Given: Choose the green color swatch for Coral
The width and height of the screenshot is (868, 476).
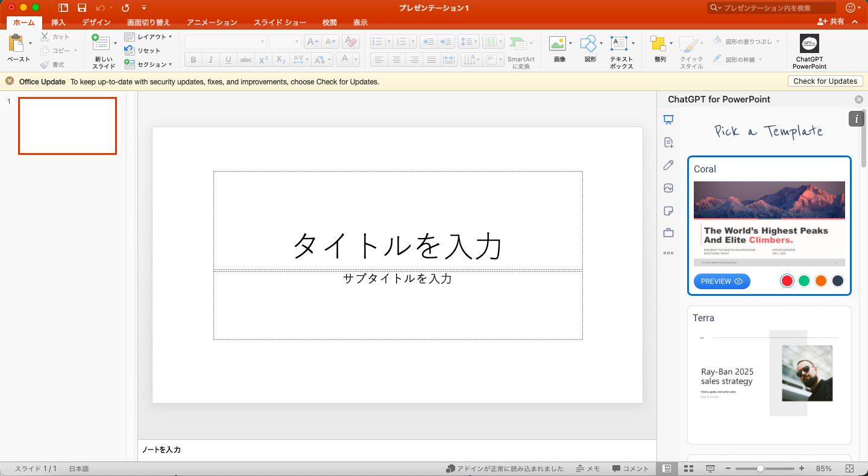Looking at the screenshot, I should click(804, 281).
